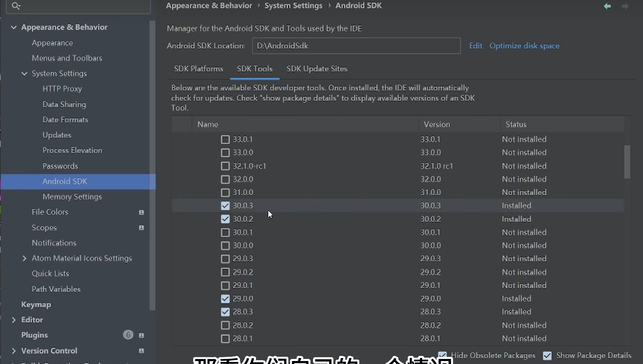Expand the Editor section

14,320
